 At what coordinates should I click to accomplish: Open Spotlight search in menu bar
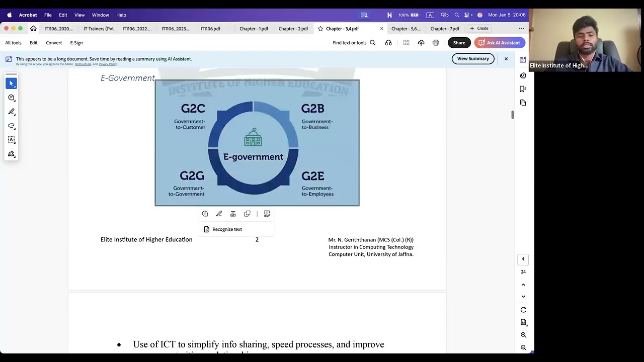457,15
